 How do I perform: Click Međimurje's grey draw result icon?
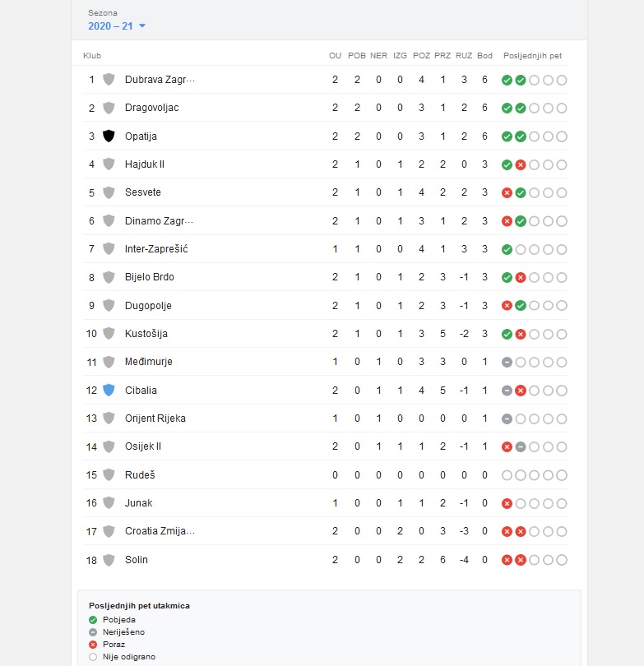point(507,362)
